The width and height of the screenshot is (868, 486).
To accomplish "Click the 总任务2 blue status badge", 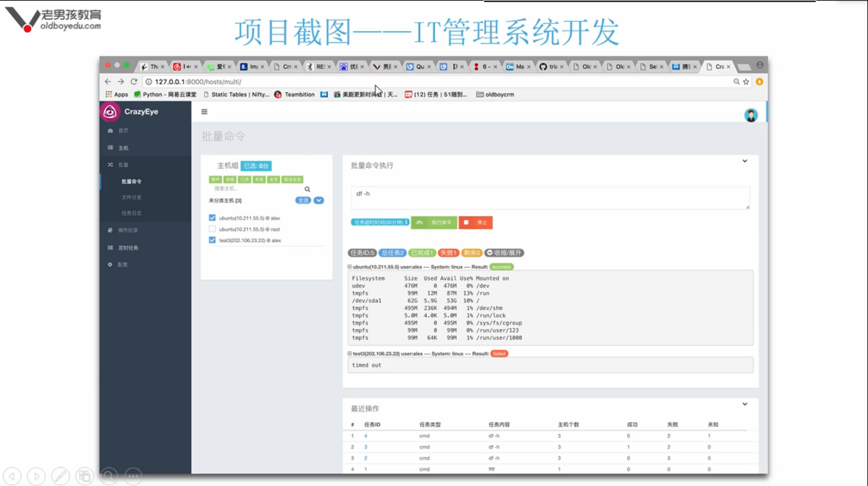I will (393, 253).
